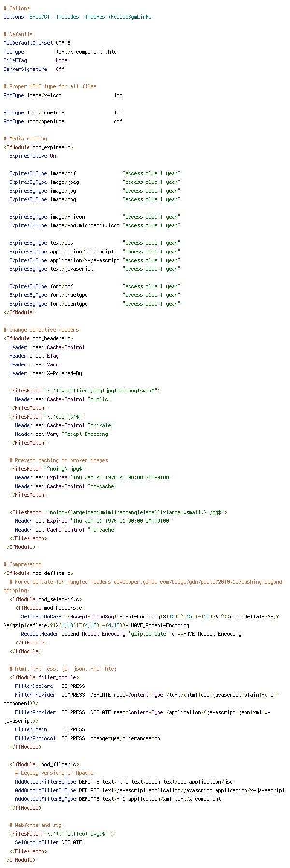The width and height of the screenshot is (290, 868).
Task: Click the FilesMatch css|js pattern string
Action: (x=64, y=417)
